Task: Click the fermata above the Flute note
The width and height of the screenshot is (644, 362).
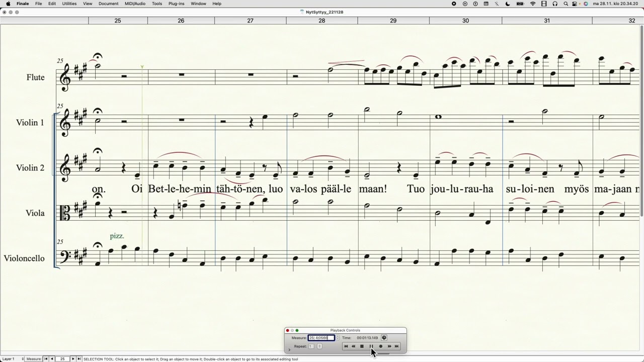Action: [x=98, y=57]
